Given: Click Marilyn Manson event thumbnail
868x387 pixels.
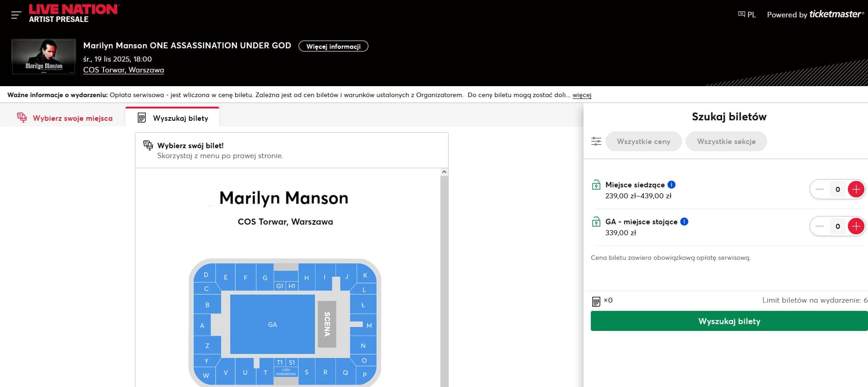Looking at the screenshot, I should pyautogui.click(x=44, y=57).
